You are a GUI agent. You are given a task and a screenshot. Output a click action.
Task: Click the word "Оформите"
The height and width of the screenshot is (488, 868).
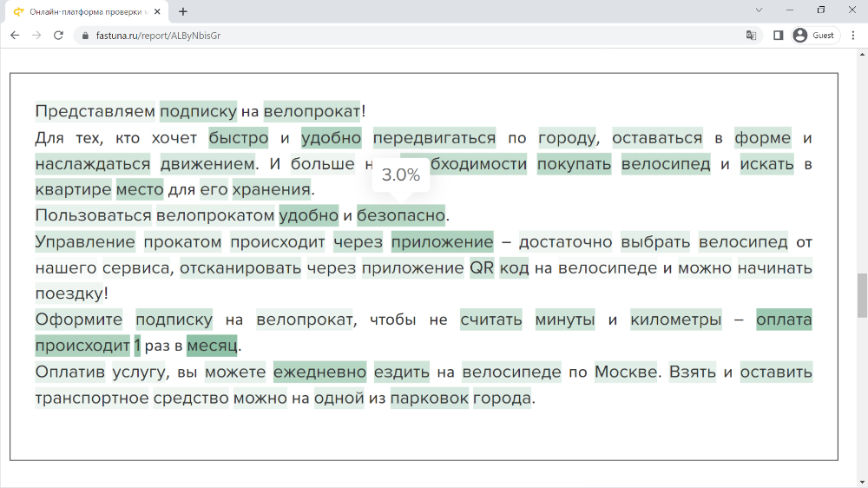[79, 320]
